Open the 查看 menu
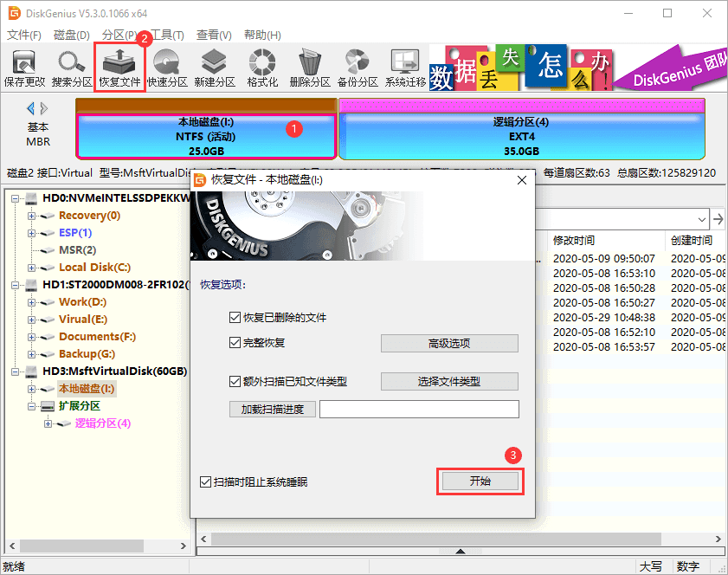This screenshot has height=575, width=728. tap(213, 36)
